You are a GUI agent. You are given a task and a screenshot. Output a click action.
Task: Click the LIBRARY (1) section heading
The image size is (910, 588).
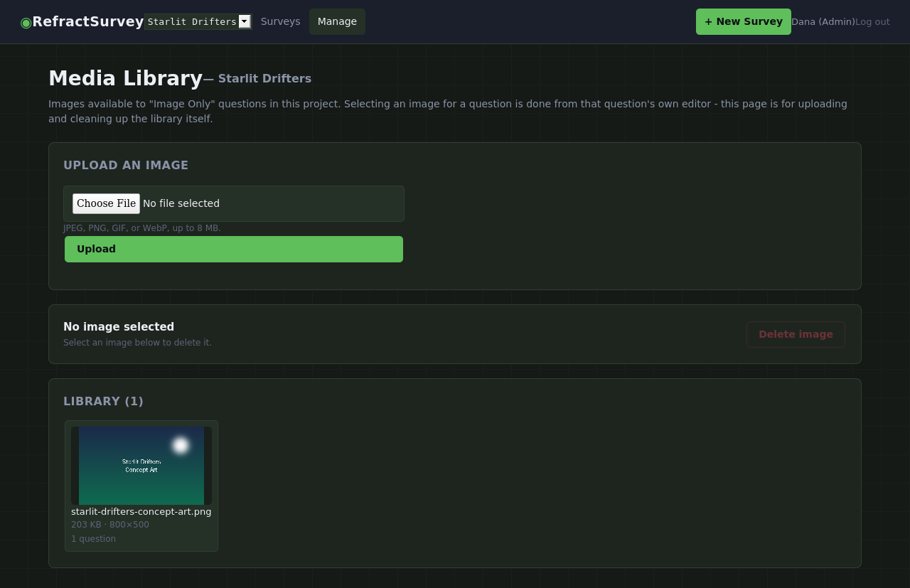(x=103, y=401)
